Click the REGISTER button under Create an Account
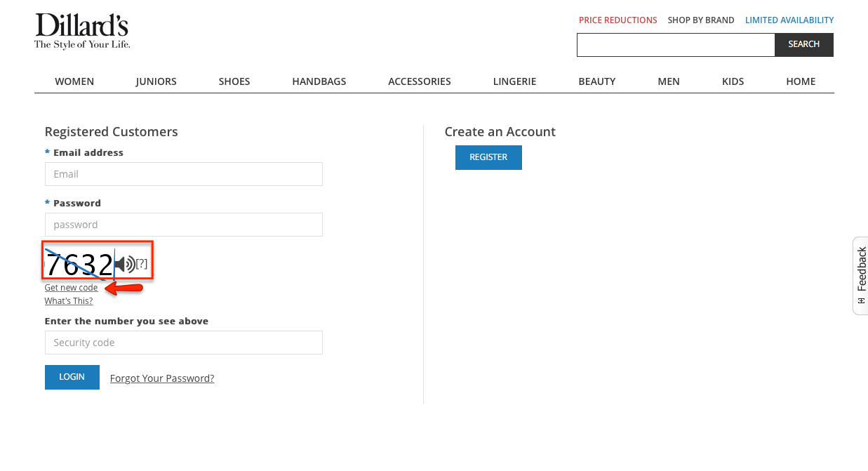 [x=488, y=157]
